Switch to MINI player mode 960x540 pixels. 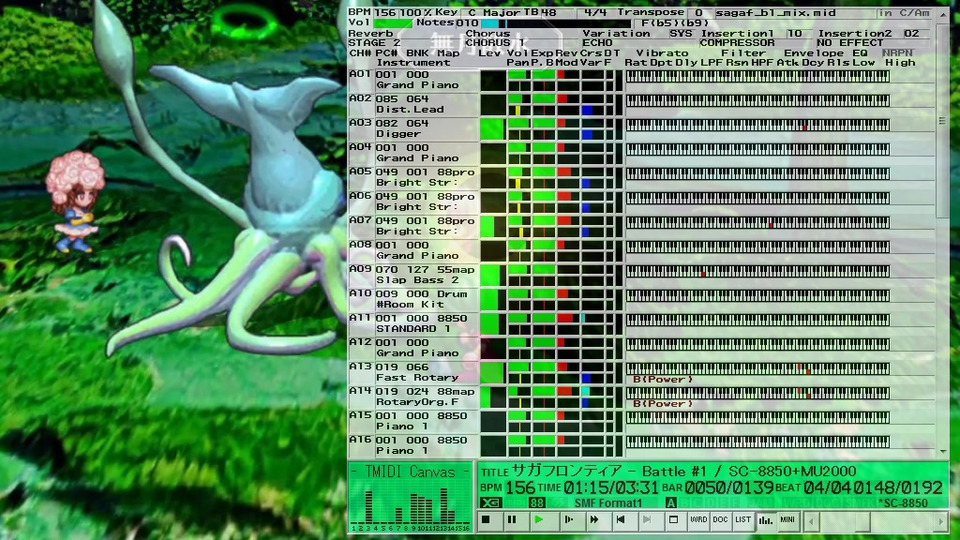(x=787, y=520)
